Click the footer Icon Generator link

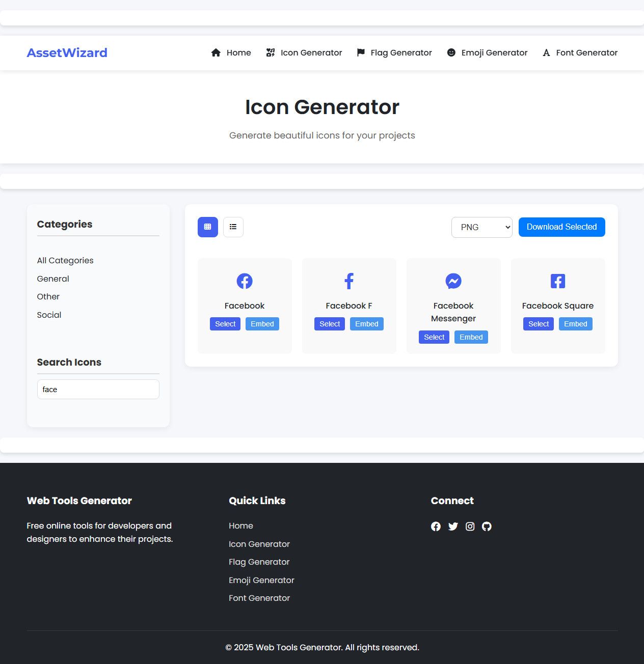[x=259, y=544]
